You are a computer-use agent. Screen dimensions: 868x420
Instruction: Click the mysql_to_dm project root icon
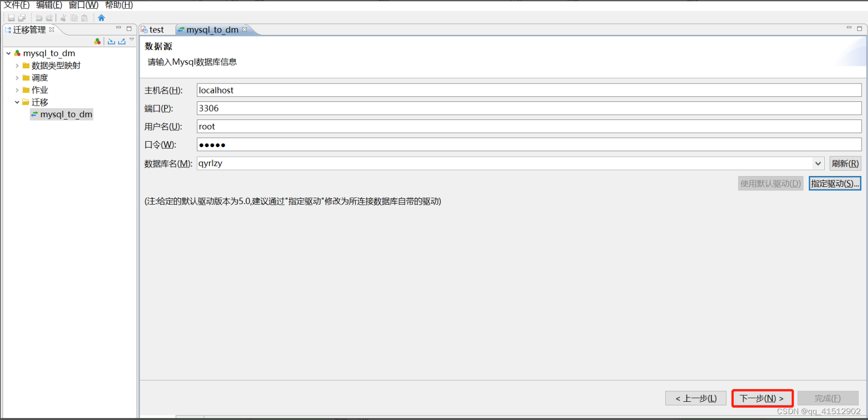(x=17, y=53)
